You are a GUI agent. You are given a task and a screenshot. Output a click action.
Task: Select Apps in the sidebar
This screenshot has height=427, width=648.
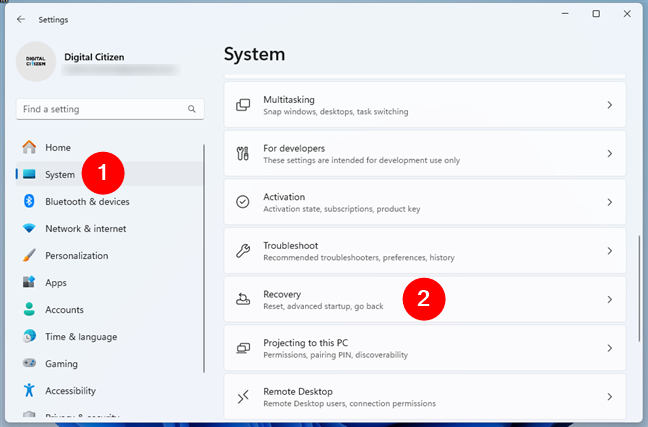click(56, 282)
